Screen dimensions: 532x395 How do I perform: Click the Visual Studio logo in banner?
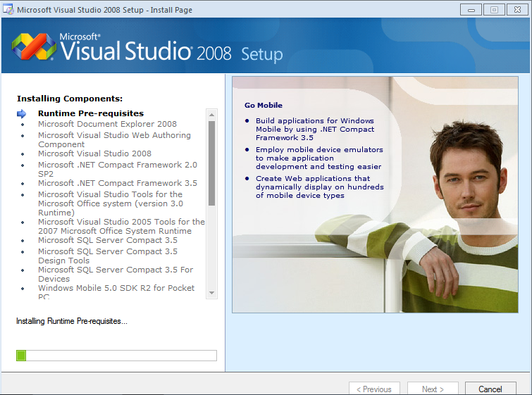[x=34, y=46]
